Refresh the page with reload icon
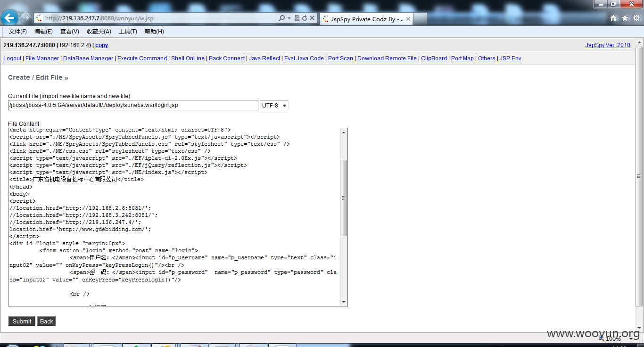The image size is (644, 347). pos(305,18)
